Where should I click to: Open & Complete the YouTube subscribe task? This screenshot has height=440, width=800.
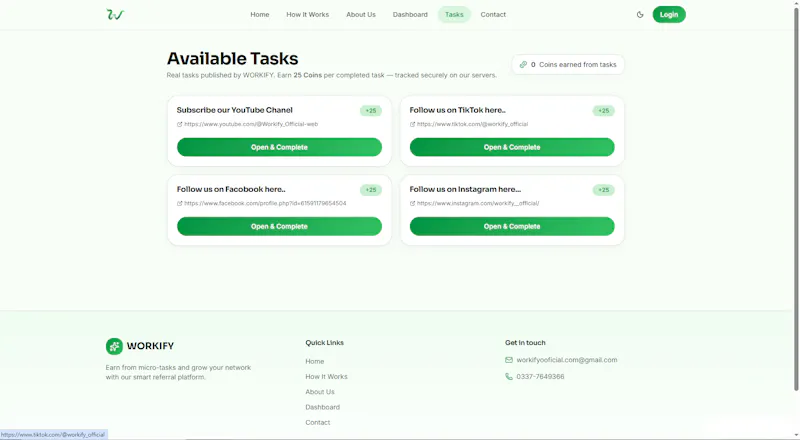pos(279,147)
